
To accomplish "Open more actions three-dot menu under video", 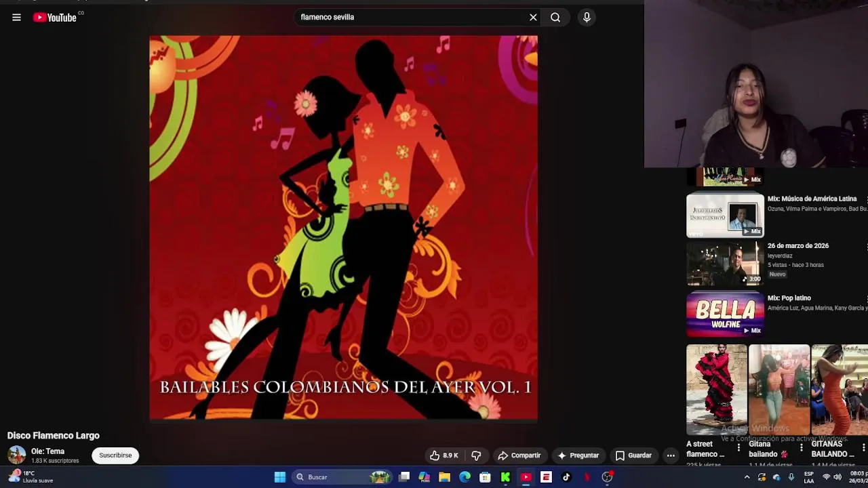I will tap(671, 455).
